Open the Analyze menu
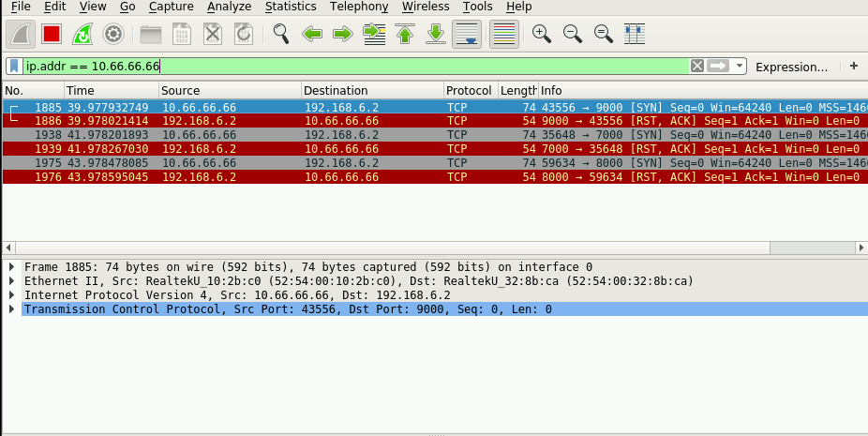 [229, 7]
